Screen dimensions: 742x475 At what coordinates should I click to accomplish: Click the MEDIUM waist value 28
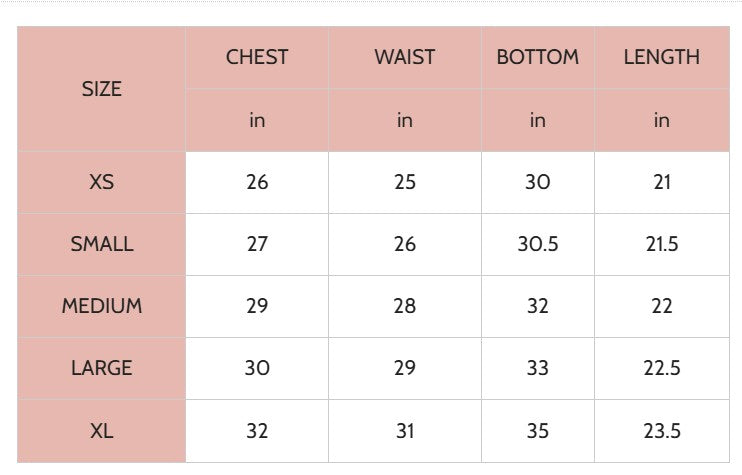point(404,306)
